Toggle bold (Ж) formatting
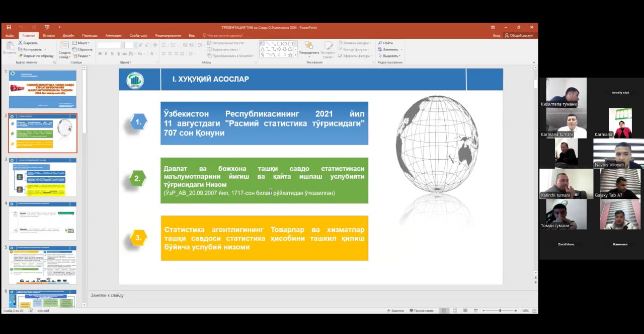 pyautogui.click(x=100, y=53)
